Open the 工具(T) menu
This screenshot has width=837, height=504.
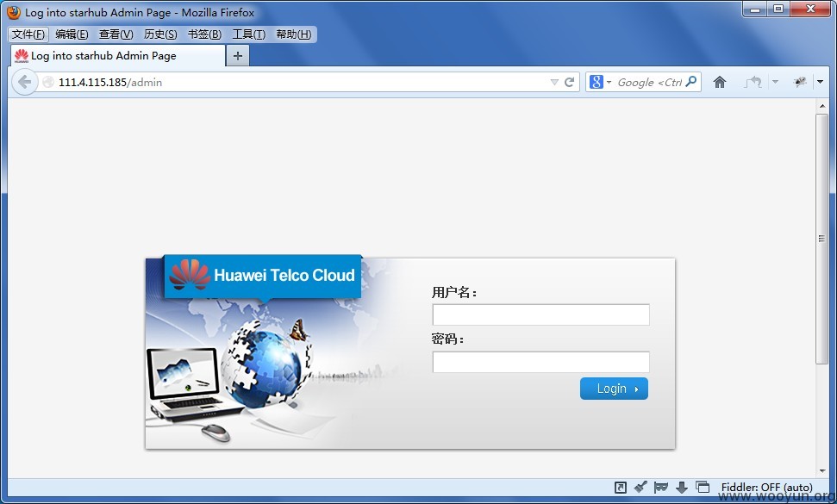[249, 34]
